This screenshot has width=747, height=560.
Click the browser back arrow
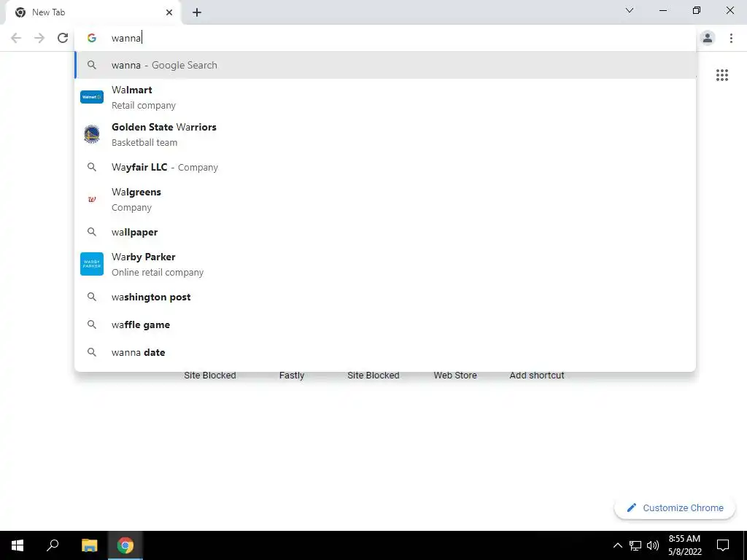tap(16, 38)
